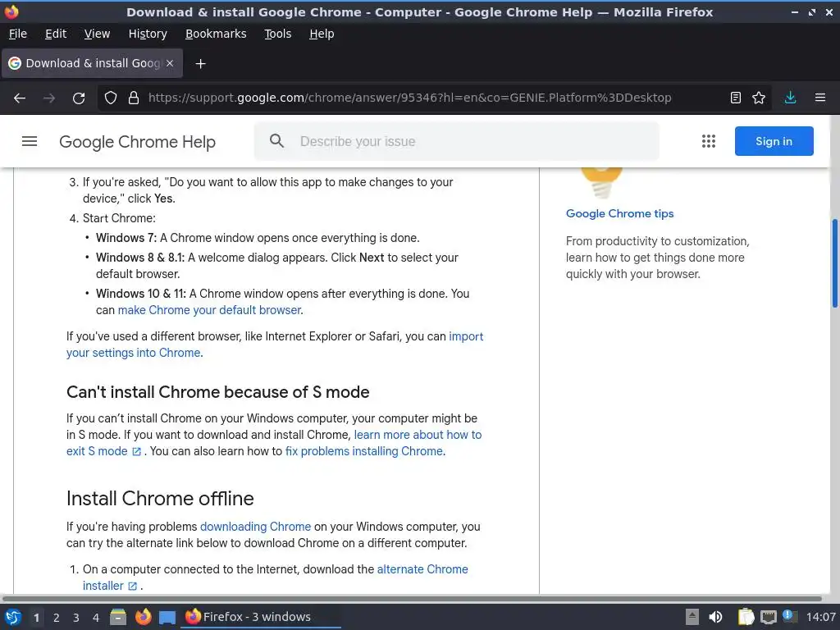Switch to virtual desktop 3
The height and width of the screenshot is (630, 840).
(x=76, y=618)
